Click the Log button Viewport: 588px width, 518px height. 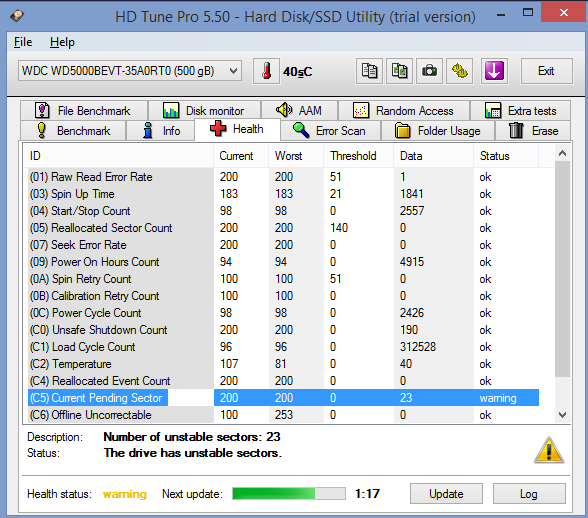tap(529, 494)
